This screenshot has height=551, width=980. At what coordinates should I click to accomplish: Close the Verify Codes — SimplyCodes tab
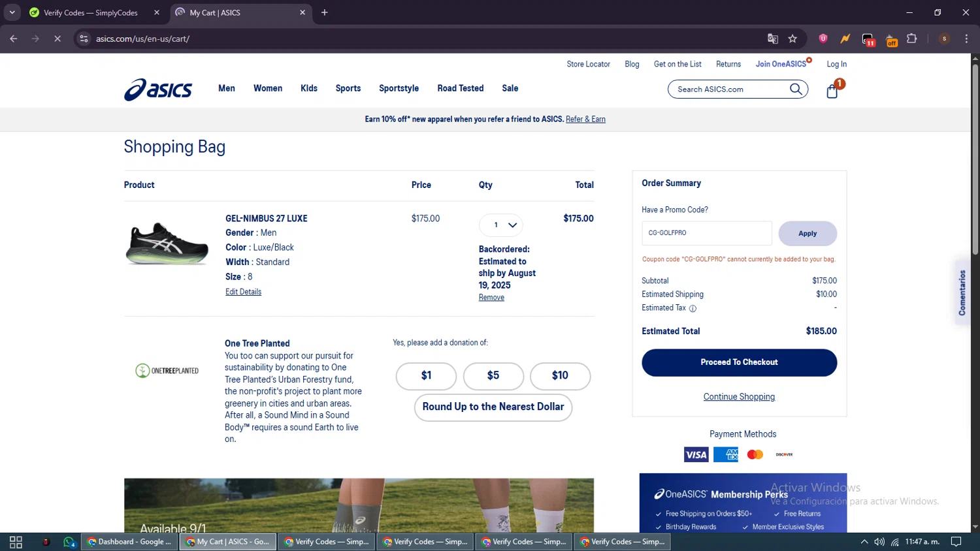[x=157, y=12]
